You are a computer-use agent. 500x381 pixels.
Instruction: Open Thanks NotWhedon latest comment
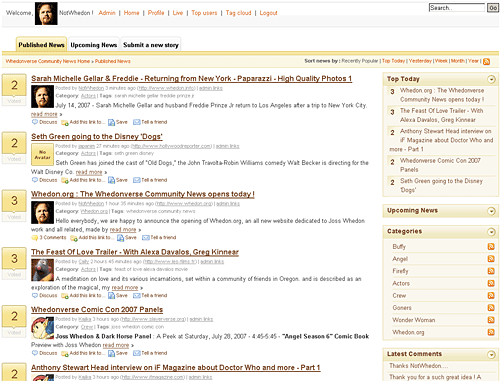click(x=418, y=366)
